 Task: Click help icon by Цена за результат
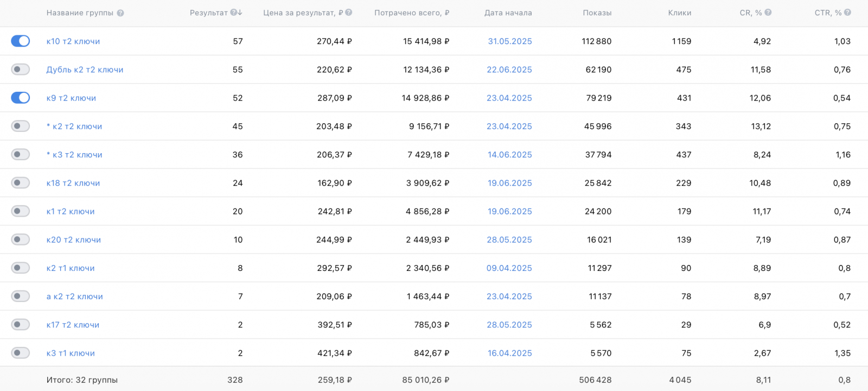[349, 12]
